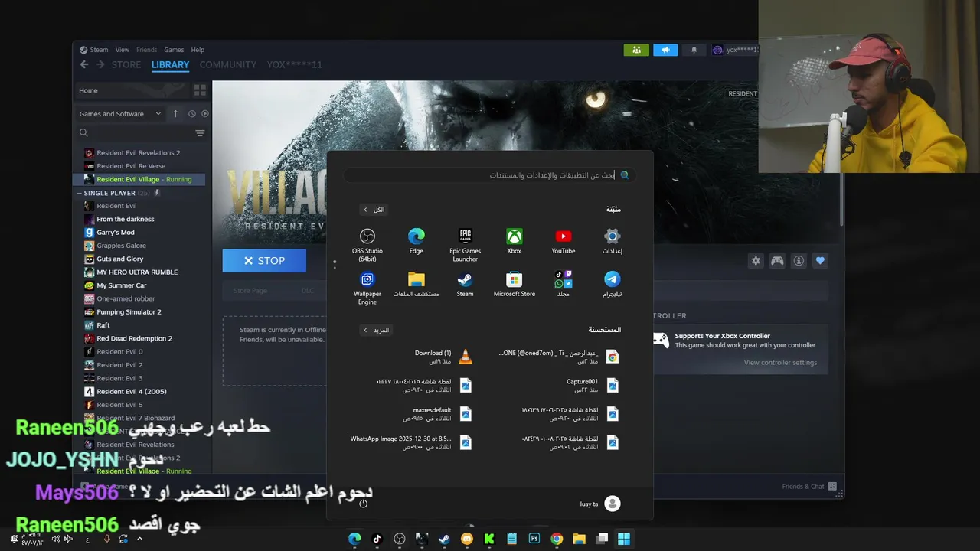Open advanced filter icon in Steam search row
Screen dimensions: 980x551
click(x=200, y=133)
